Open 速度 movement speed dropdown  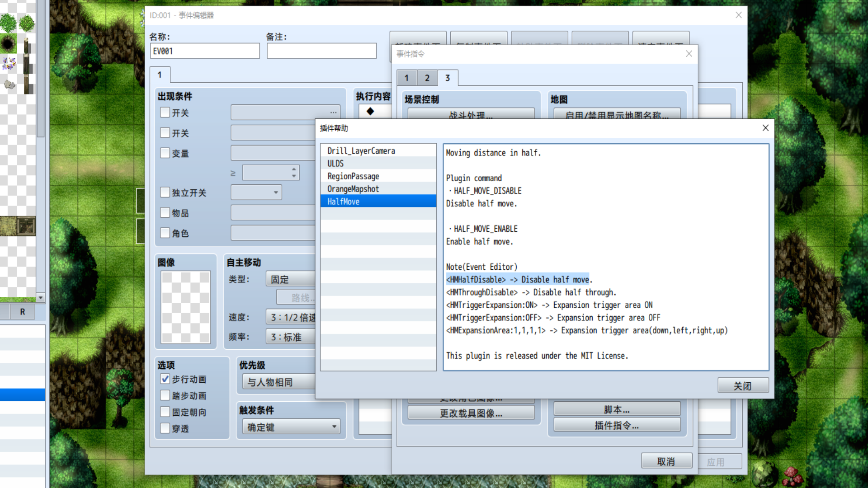(x=290, y=317)
